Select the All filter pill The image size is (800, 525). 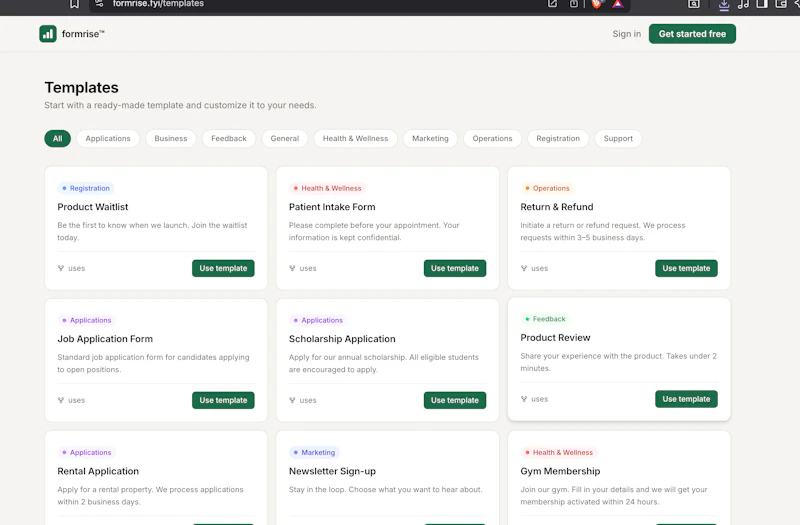coord(58,138)
